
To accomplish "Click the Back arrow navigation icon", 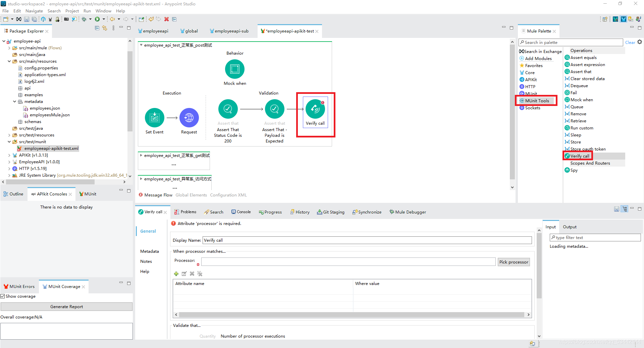I will point(112,19).
